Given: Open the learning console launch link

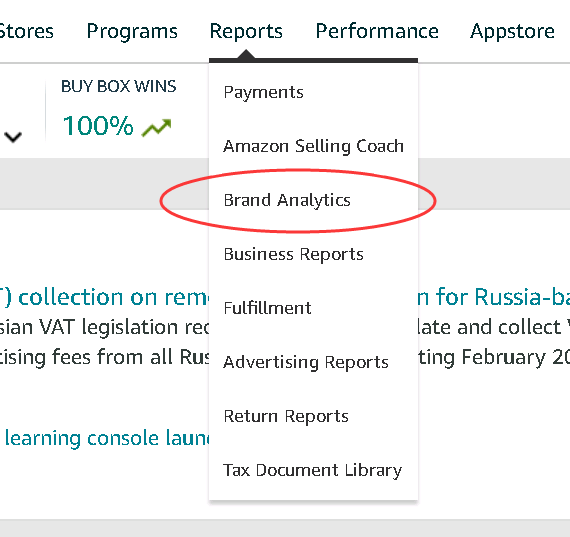Looking at the screenshot, I should [x=107, y=438].
